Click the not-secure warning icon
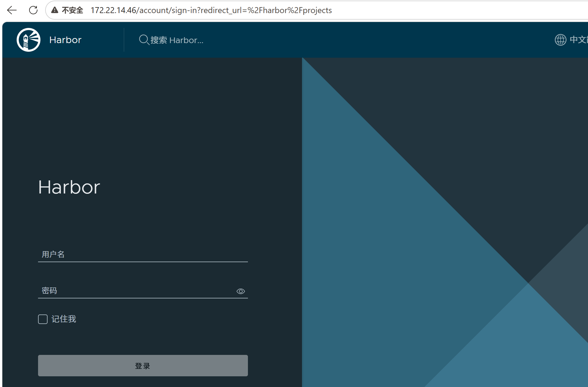This screenshot has width=588, height=387. click(x=55, y=10)
